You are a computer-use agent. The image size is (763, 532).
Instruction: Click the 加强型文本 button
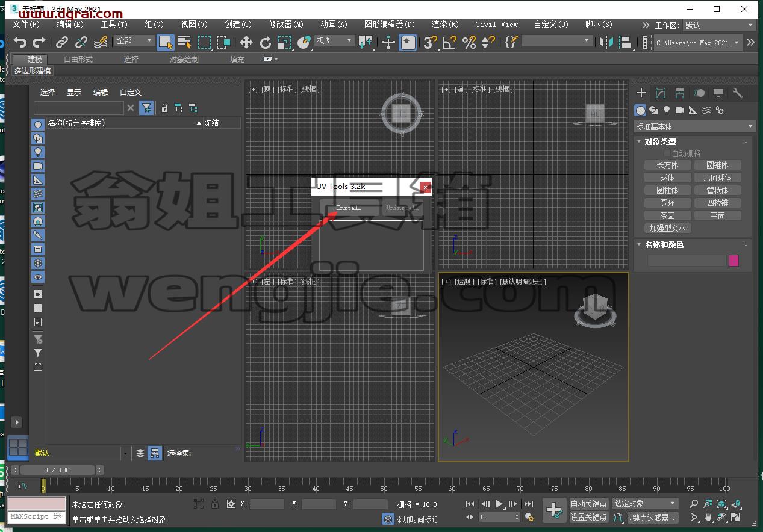pyautogui.click(x=667, y=228)
